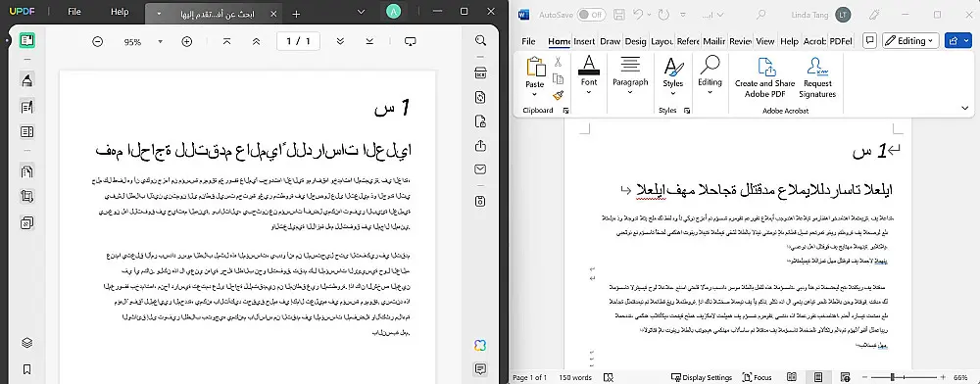980x384 pixels.
Task: Click the Copy icon in Word Clipboard group
Action: tap(559, 78)
